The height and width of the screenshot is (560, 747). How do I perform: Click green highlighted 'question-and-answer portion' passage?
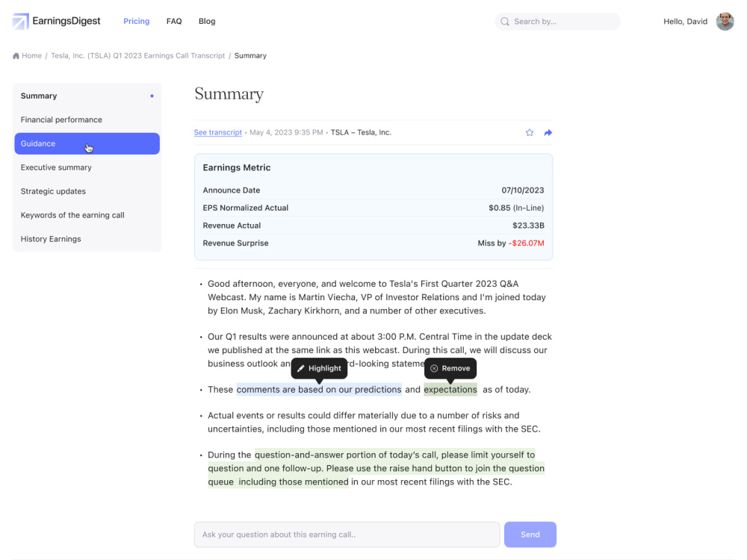[376, 468]
